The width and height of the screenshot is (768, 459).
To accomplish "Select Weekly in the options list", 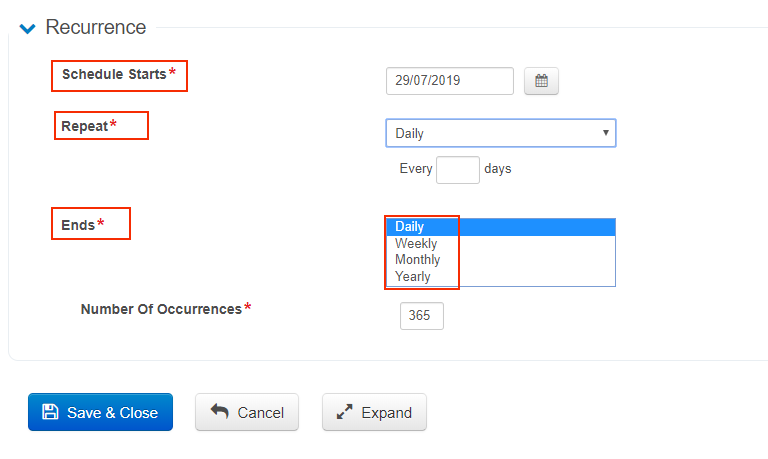I will pyautogui.click(x=416, y=243).
